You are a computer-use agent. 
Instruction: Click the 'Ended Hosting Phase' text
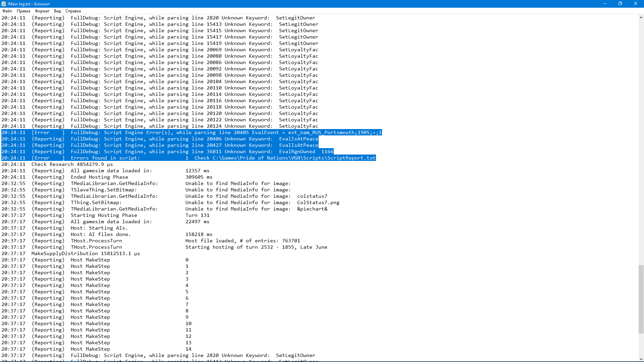tap(99, 177)
